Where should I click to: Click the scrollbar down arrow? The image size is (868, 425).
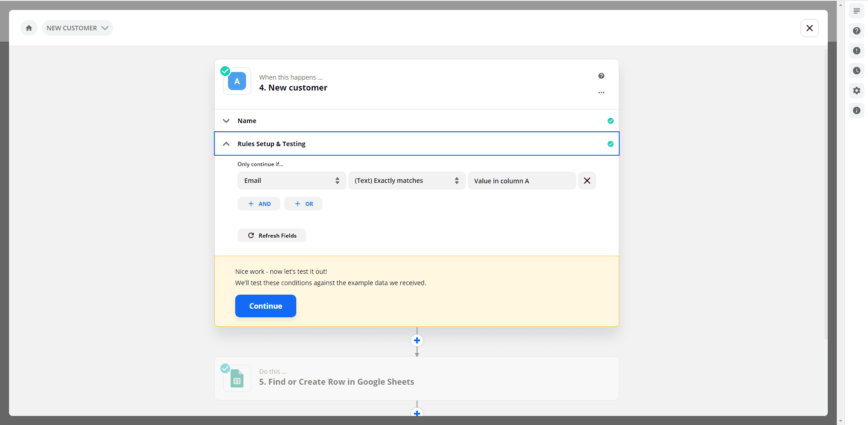coord(840,421)
